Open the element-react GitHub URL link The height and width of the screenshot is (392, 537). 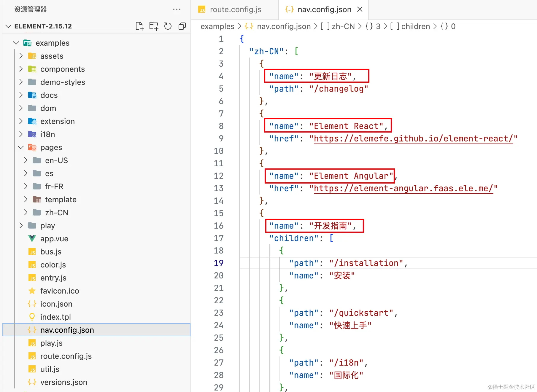(413, 139)
